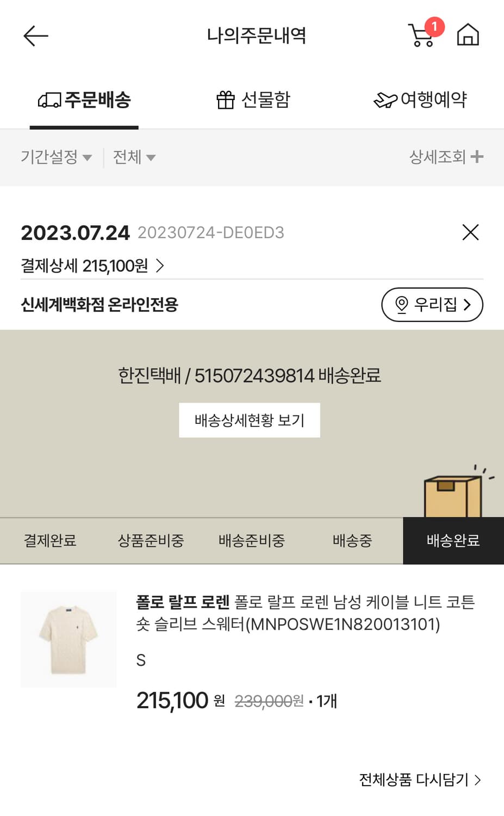Tap the 배송중 progress step
This screenshot has height=816, width=504.
click(x=352, y=541)
